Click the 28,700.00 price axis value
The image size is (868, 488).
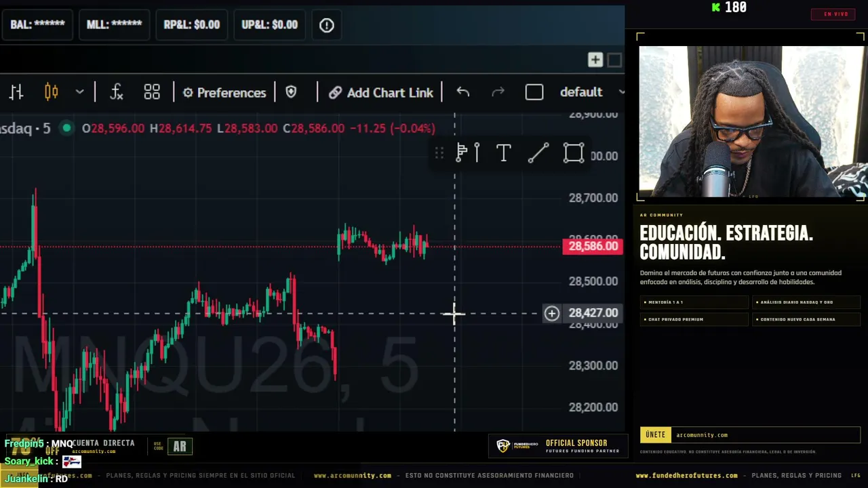click(593, 198)
